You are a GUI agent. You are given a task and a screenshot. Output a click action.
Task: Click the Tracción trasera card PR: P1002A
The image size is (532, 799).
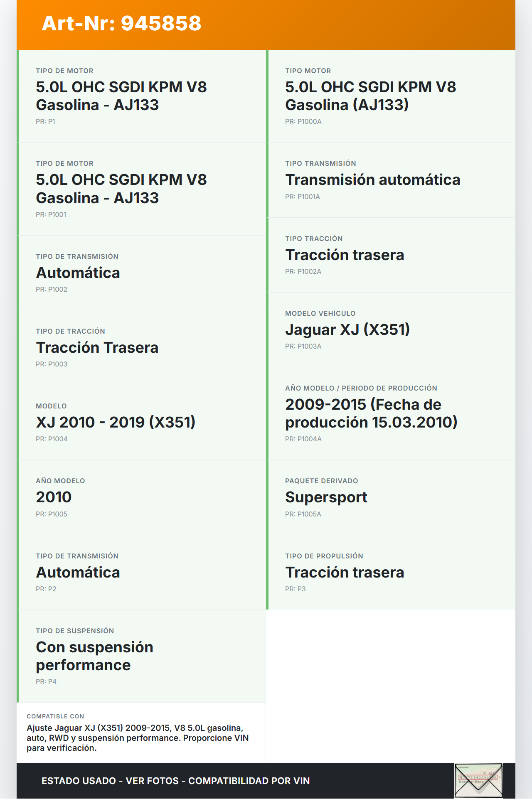pyautogui.click(x=391, y=255)
